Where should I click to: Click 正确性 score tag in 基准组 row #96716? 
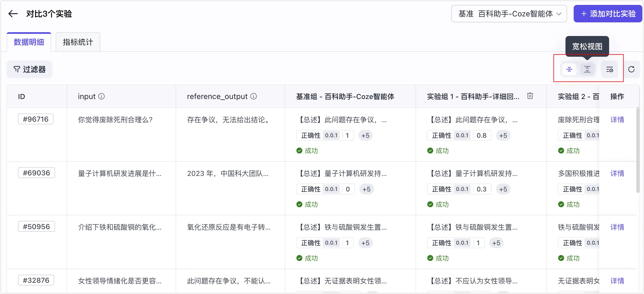(x=325, y=135)
